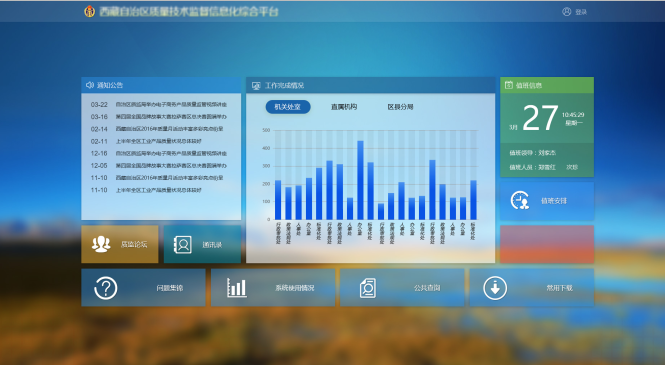665x365 pixels.
Task: Switch to the 区县分局 tab
Action: (x=400, y=107)
